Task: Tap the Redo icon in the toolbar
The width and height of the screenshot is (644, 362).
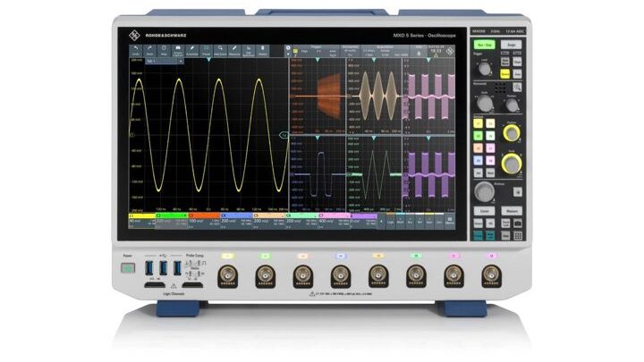Action: (150, 50)
